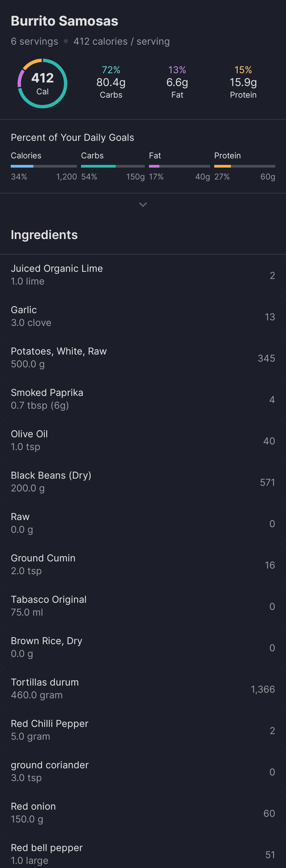Image resolution: width=286 pixels, height=868 pixels.
Task: Click the 412 Cal donut chart
Action: [43, 84]
